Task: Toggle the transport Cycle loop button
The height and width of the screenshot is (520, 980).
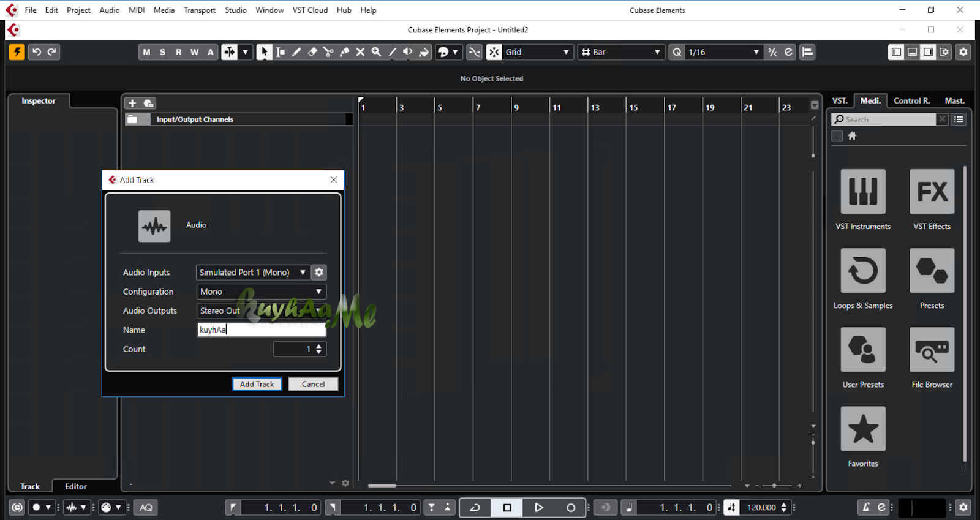Action: tap(475, 507)
